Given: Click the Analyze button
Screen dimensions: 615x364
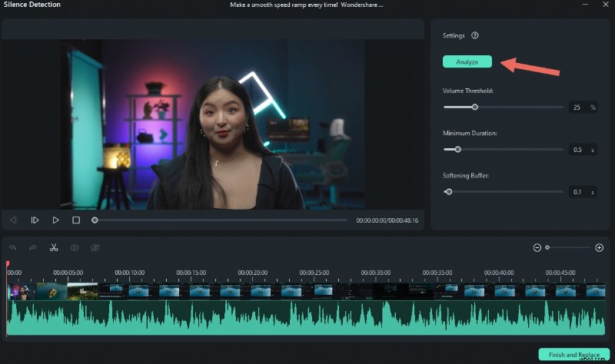Looking at the screenshot, I should [467, 61].
